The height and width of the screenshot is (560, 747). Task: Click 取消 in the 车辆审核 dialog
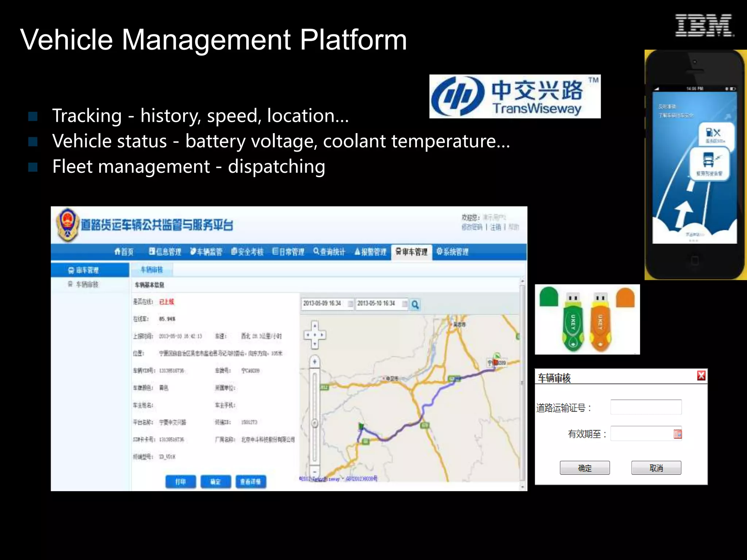click(656, 468)
